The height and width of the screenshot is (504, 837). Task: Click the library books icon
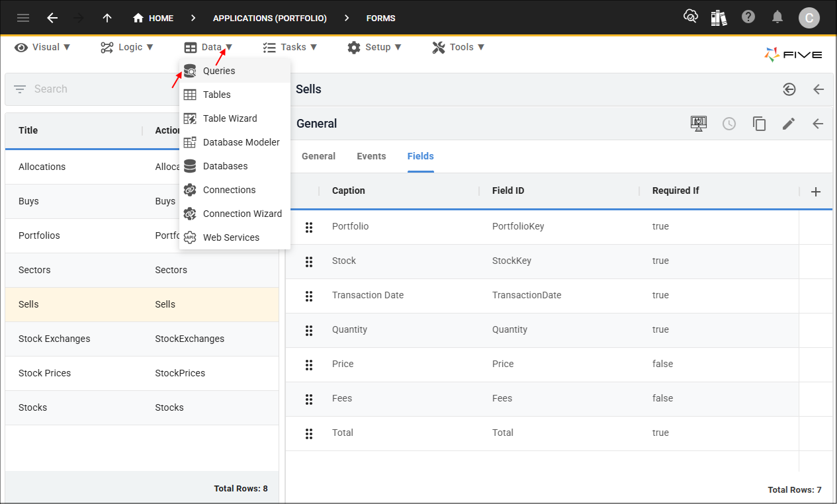point(719,18)
